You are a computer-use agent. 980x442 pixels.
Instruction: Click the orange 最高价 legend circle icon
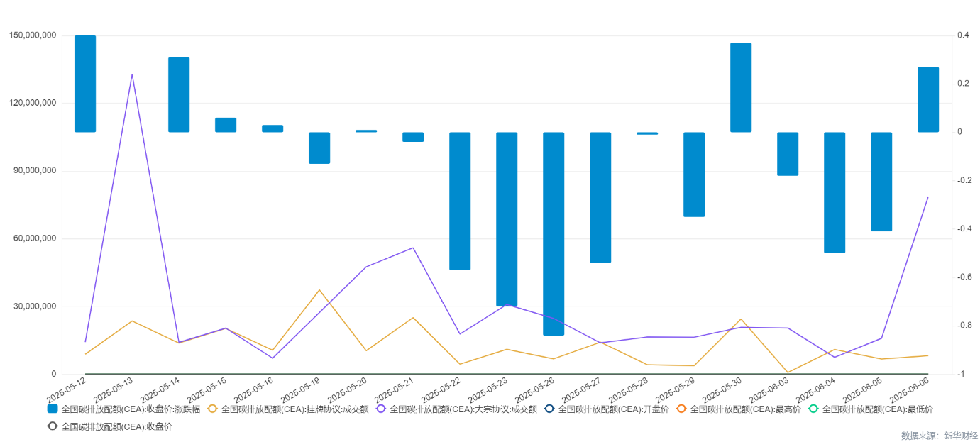point(681,409)
